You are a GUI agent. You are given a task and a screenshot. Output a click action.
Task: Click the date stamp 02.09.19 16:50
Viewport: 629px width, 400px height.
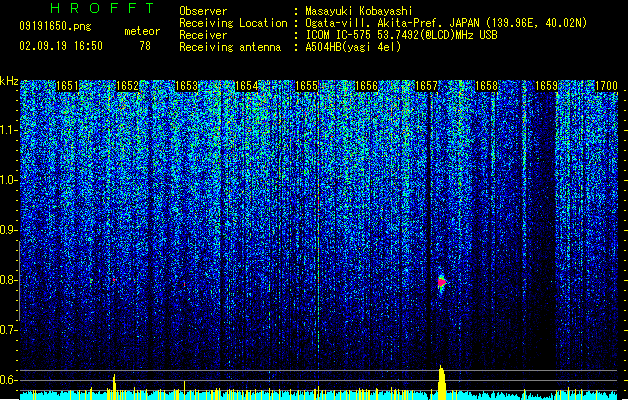click(61, 46)
